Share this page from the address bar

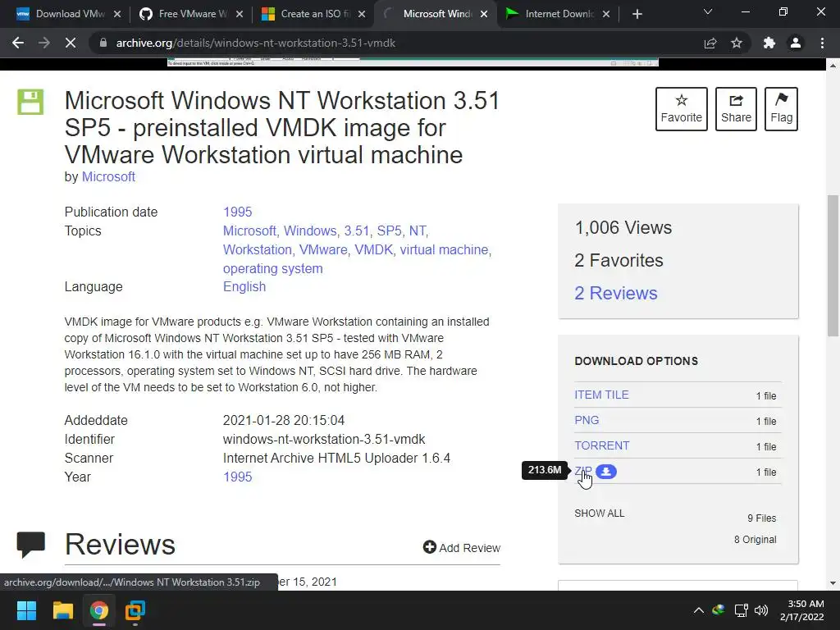click(710, 43)
